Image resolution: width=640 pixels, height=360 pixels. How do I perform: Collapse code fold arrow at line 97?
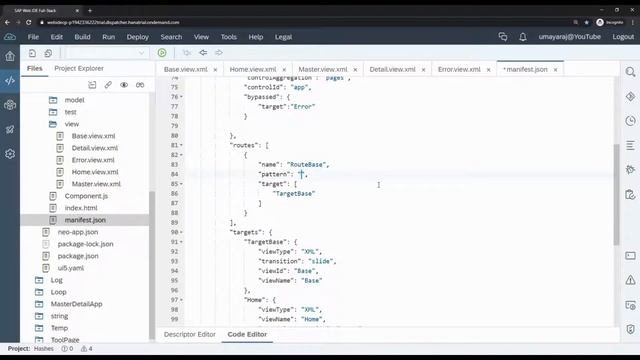182,300
